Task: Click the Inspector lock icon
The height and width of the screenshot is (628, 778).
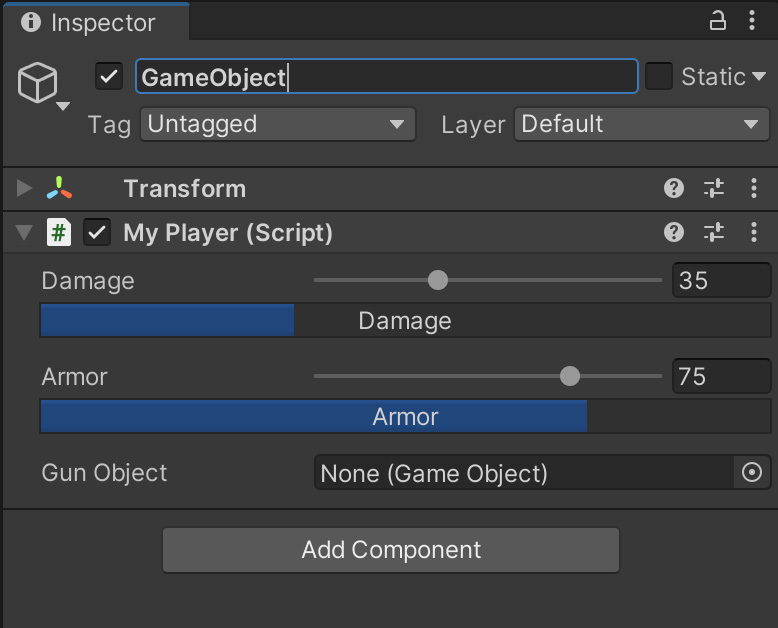Action: coord(717,21)
